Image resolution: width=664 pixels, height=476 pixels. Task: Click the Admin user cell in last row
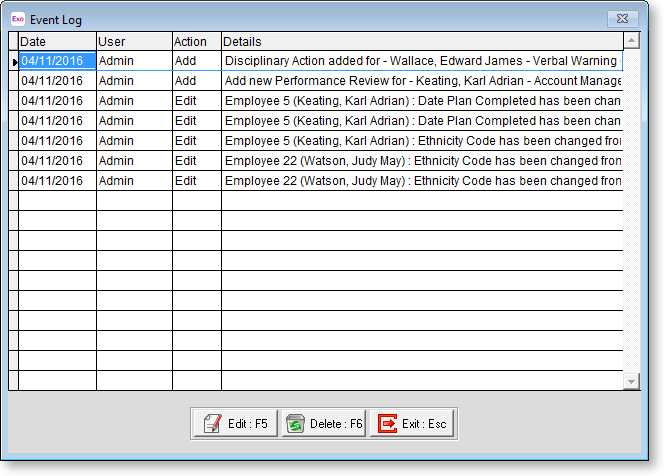(x=134, y=181)
